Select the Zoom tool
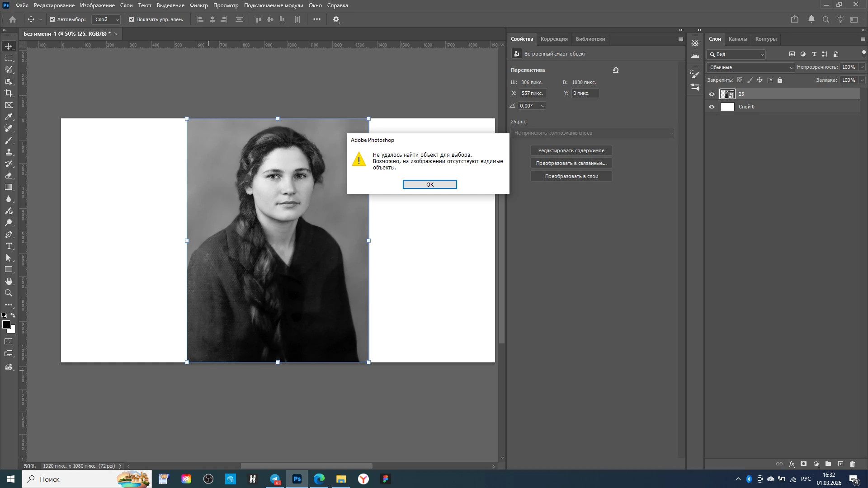The image size is (868, 488). click(9, 293)
